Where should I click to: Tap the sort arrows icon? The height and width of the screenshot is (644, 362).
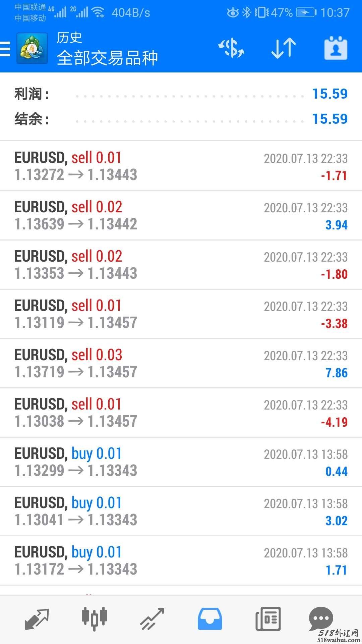click(283, 48)
